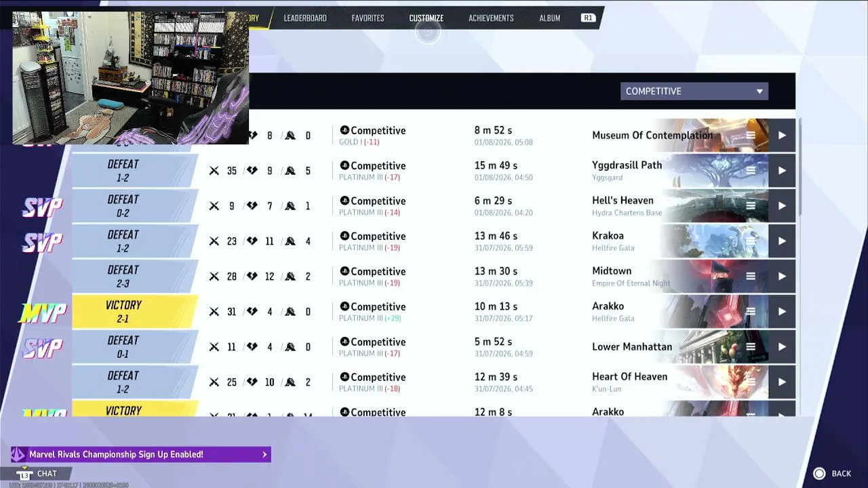This screenshot has width=868, height=488.
Task: Play the Museum Of Contemplation match replay
Action: pos(782,136)
